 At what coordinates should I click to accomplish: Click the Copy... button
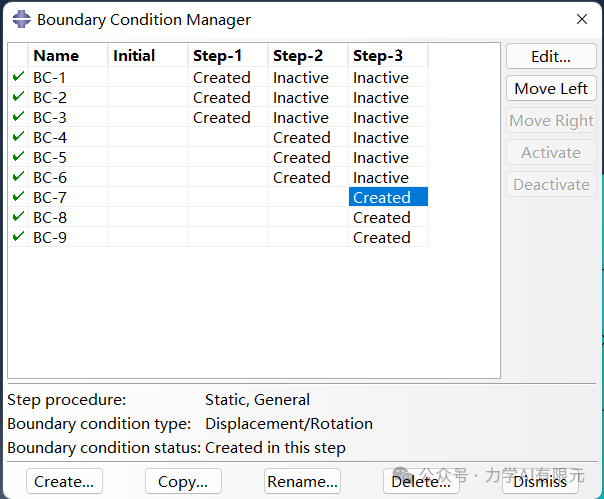[x=183, y=481]
